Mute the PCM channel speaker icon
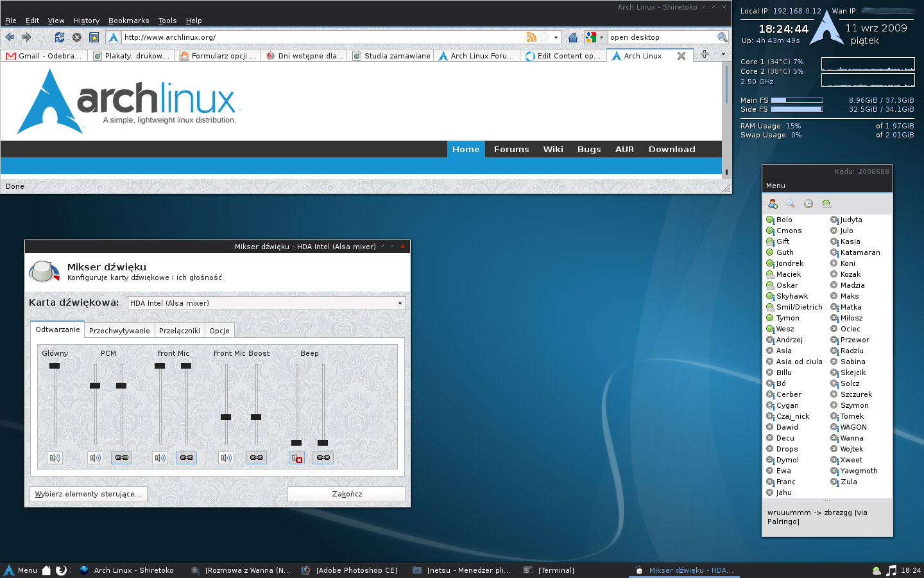This screenshot has width=924, height=578. [95, 458]
